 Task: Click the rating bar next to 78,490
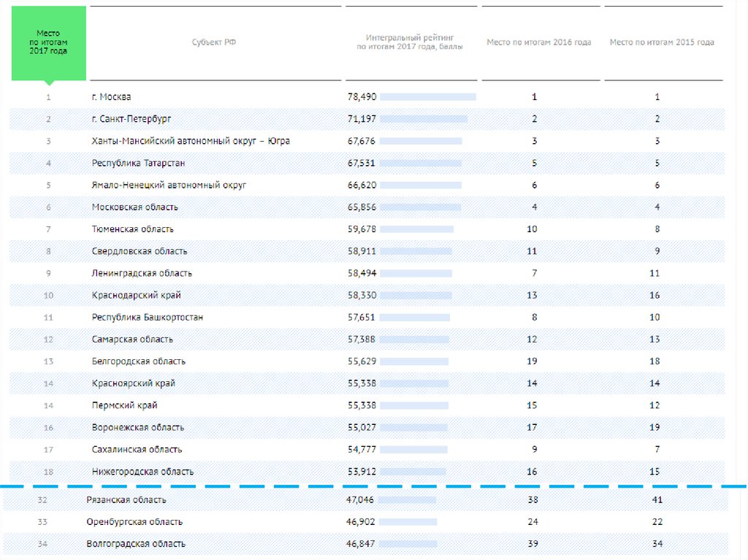tap(427, 97)
